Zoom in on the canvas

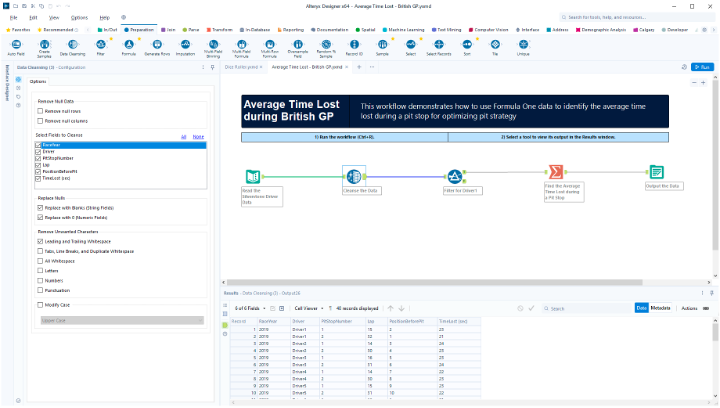coord(703,83)
